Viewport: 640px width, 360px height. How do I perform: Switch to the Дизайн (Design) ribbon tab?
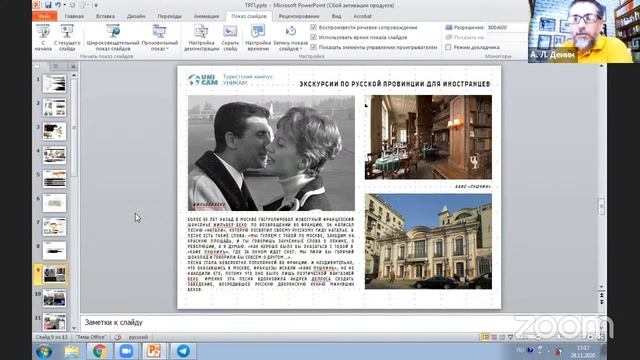coord(136,16)
